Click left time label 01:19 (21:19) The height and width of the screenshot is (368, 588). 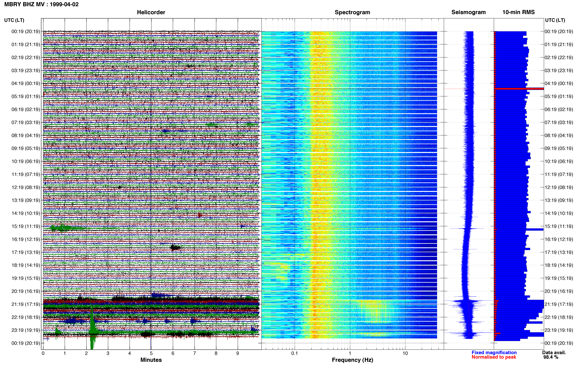pos(26,45)
